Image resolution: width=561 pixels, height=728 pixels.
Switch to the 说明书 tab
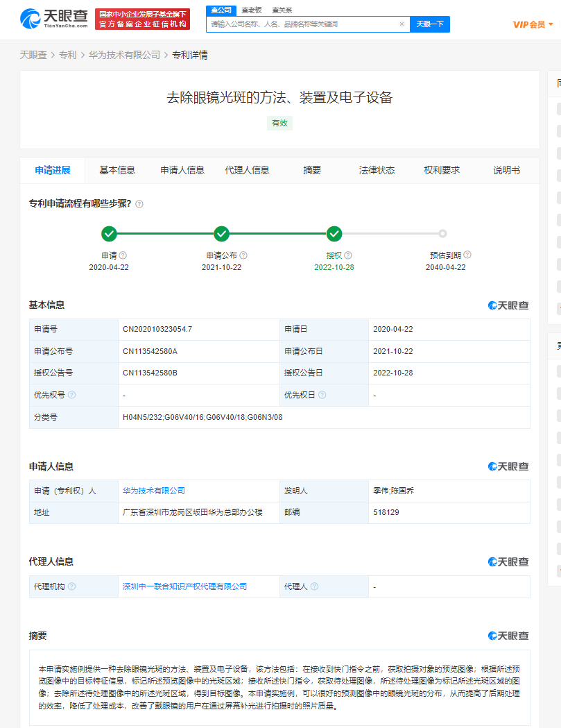tap(506, 171)
